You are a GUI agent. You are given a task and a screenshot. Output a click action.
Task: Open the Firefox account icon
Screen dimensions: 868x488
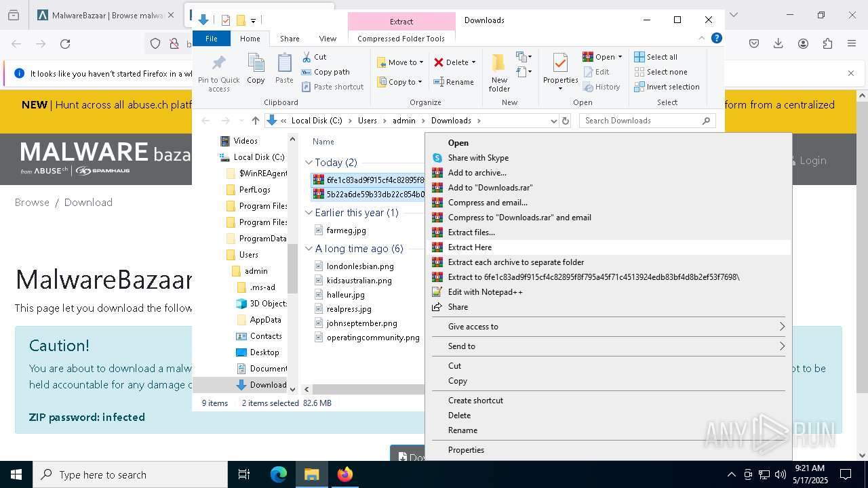[803, 44]
